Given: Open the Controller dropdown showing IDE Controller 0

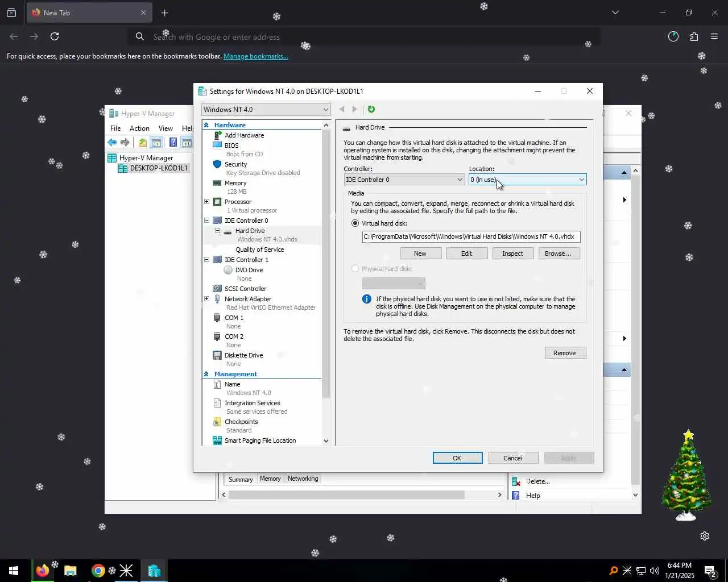Looking at the screenshot, I should 404,180.
